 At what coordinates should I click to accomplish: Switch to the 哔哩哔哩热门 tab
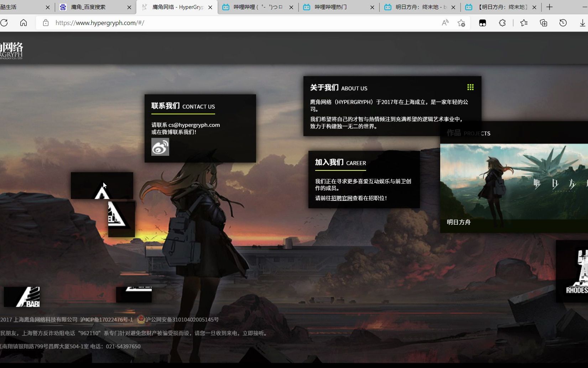339,7
